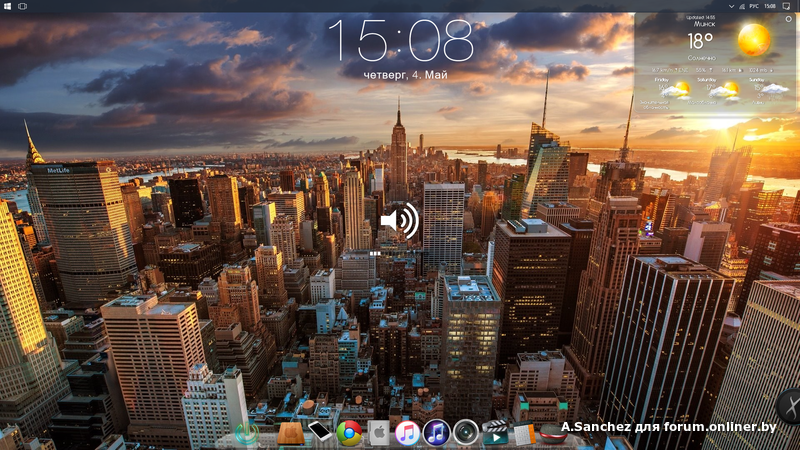Open the Windows Start menu
800x450 pixels.
click(x=7, y=6)
